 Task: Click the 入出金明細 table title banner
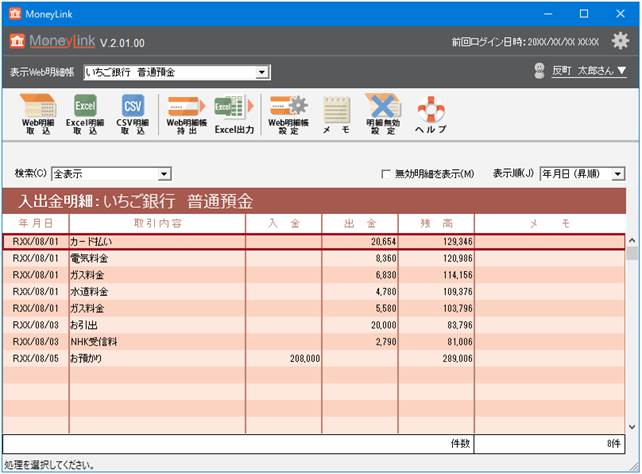point(314,201)
